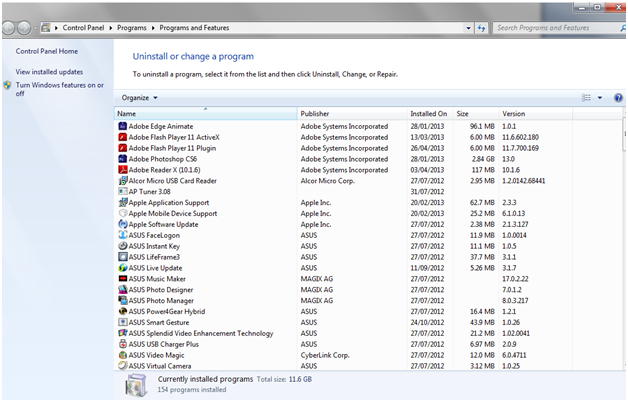Click the Apple Mobile Device Support icon
This screenshot has height=402, width=628.
tap(123, 213)
